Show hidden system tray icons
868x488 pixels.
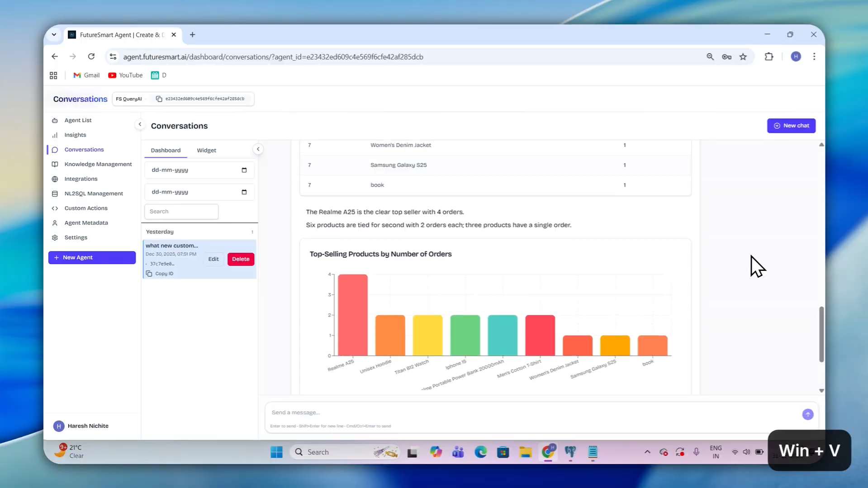click(647, 452)
